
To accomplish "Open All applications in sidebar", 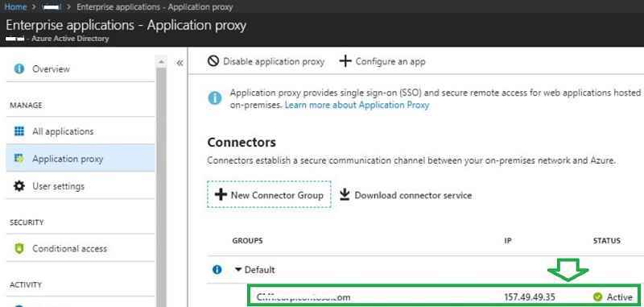I will (x=80, y=131).
